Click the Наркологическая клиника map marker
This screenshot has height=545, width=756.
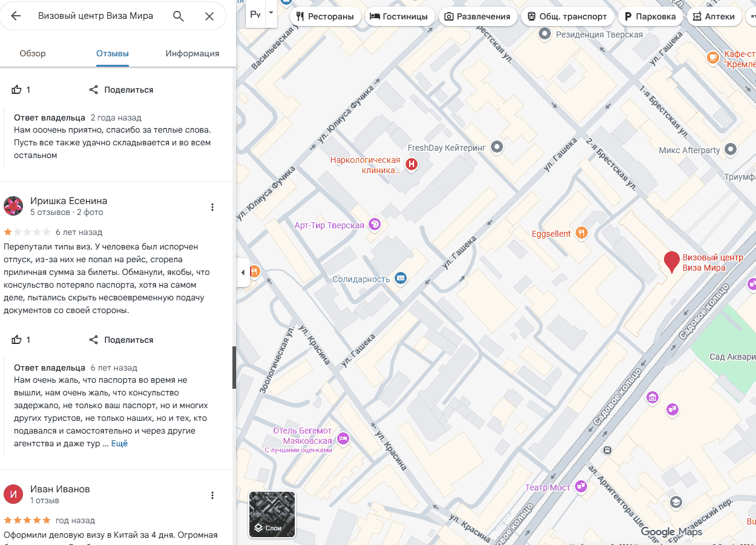click(x=412, y=164)
